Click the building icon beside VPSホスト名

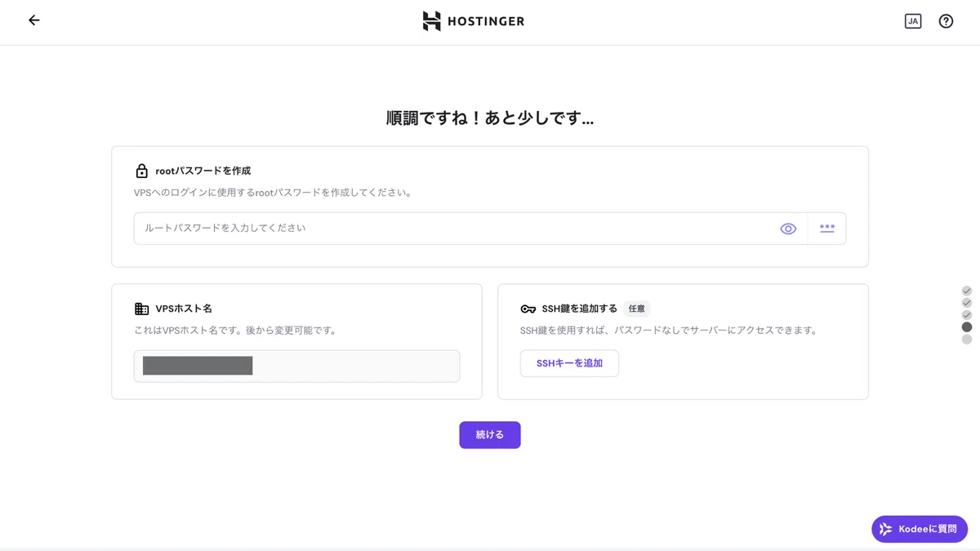(141, 309)
